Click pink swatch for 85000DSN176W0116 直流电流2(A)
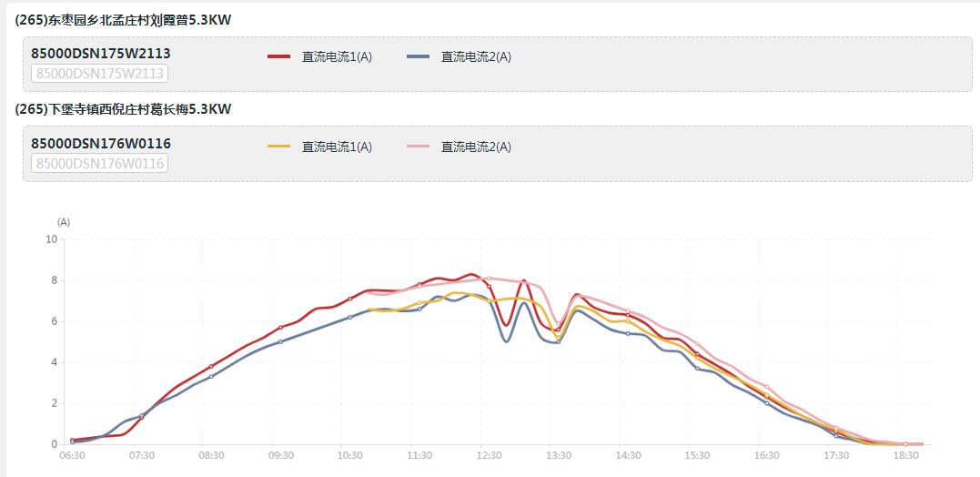Image resolution: width=980 pixels, height=477 pixels. [x=418, y=147]
